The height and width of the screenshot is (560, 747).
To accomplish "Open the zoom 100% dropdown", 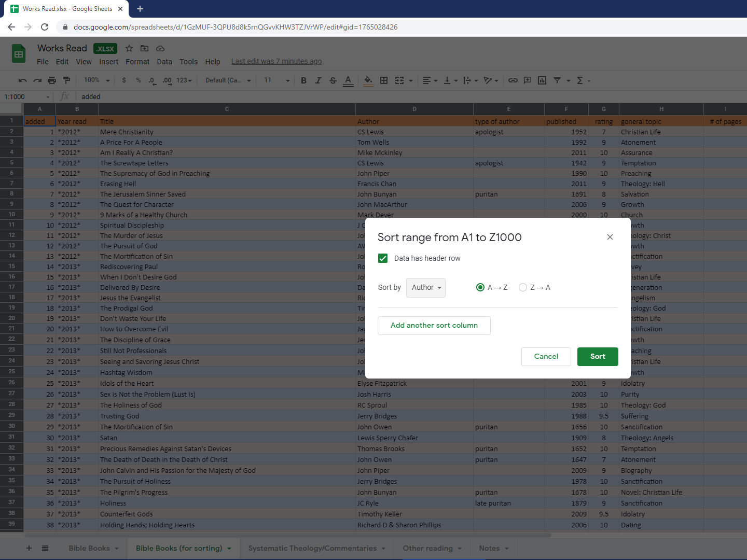I will [97, 80].
